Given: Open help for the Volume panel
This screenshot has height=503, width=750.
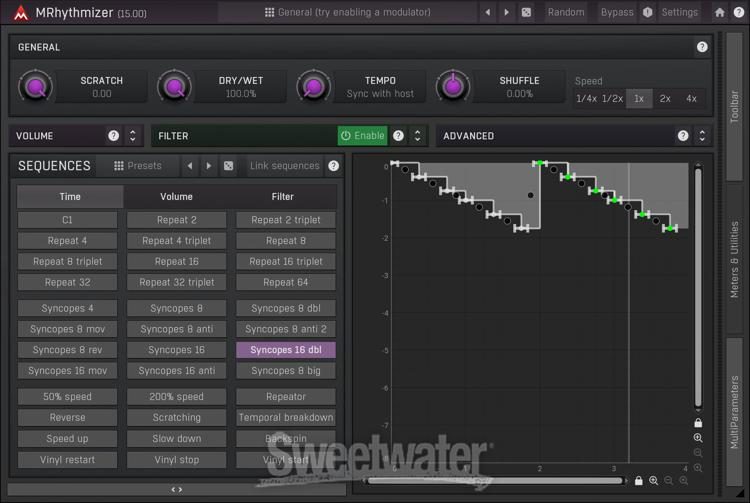Looking at the screenshot, I should pyautogui.click(x=113, y=136).
